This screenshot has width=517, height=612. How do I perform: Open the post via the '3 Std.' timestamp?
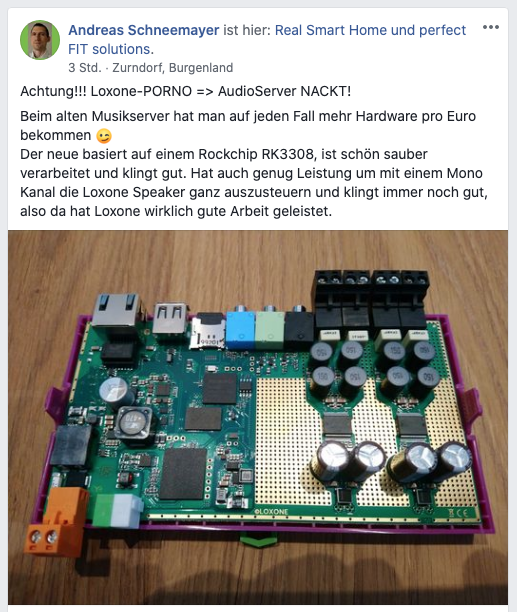coord(84,68)
